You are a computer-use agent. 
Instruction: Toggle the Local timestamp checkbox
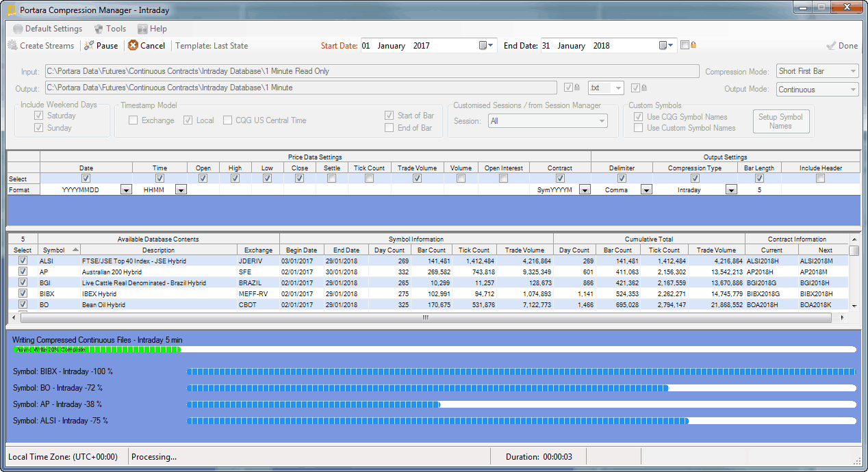tap(188, 120)
